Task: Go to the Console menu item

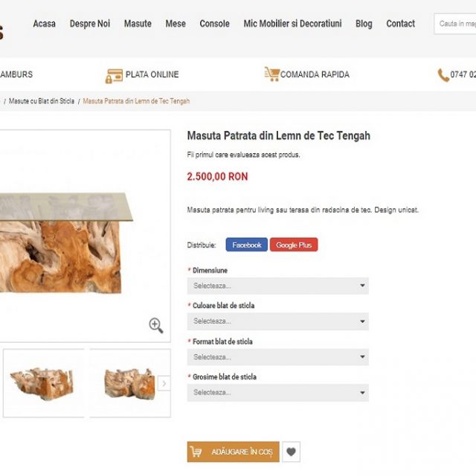Action: pyautogui.click(x=214, y=24)
